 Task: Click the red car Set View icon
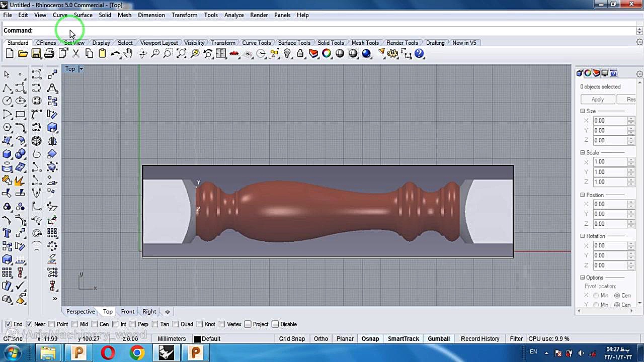coord(234,54)
